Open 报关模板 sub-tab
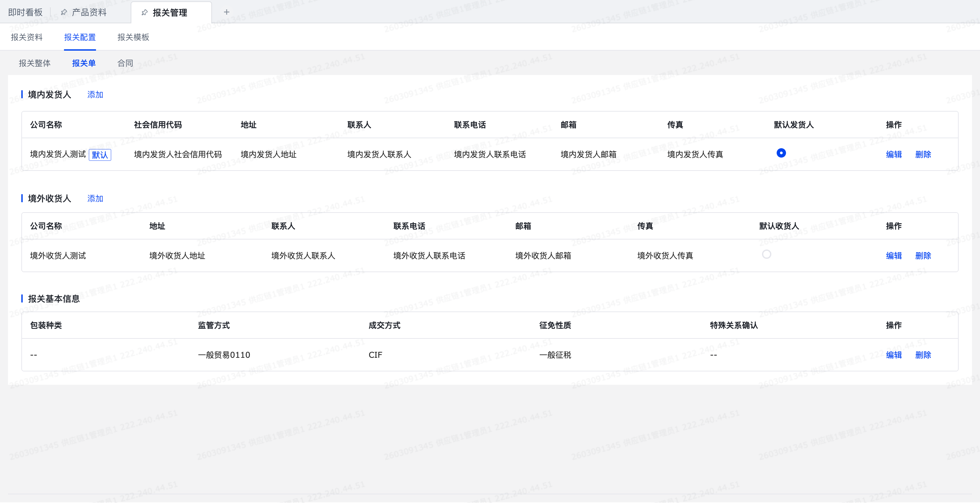The width and height of the screenshot is (980, 503). pos(133,37)
